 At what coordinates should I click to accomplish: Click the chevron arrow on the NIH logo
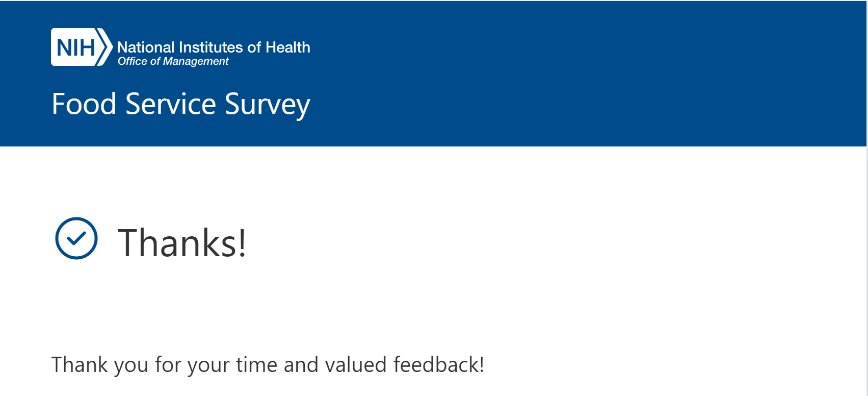pyautogui.click(x=106, y=47)
